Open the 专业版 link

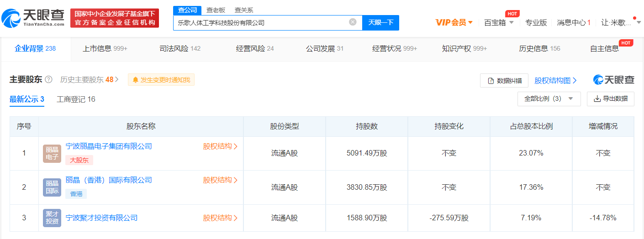536,22
